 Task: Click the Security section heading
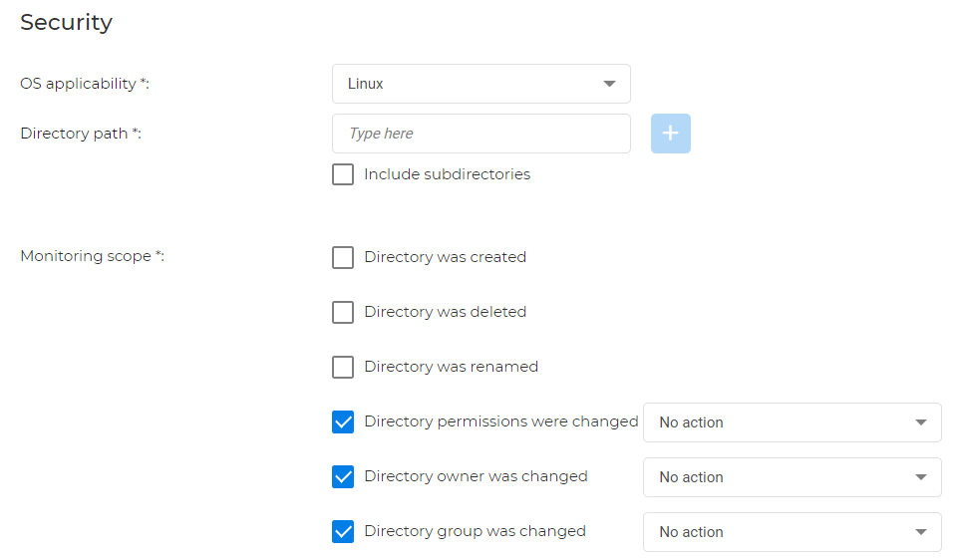(66, 22)
